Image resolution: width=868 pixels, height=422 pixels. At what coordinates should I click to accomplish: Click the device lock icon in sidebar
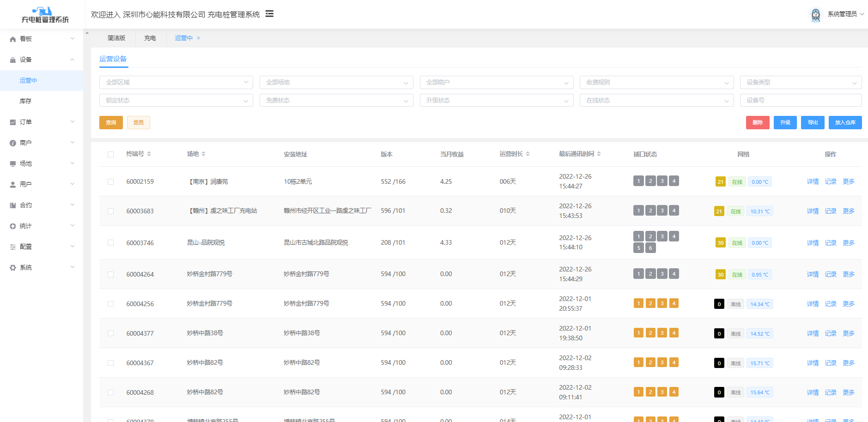pos(13,60)
